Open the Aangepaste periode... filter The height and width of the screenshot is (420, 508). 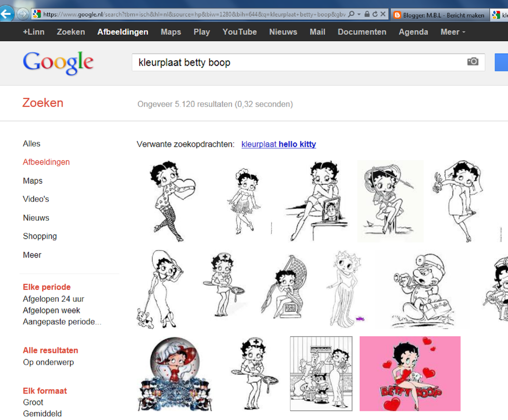pos(62,321)
